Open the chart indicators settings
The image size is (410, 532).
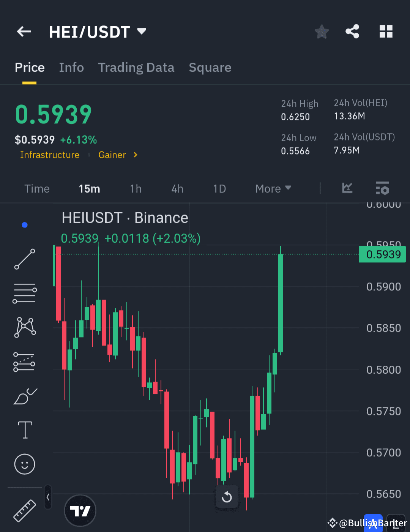coord(382,188)
